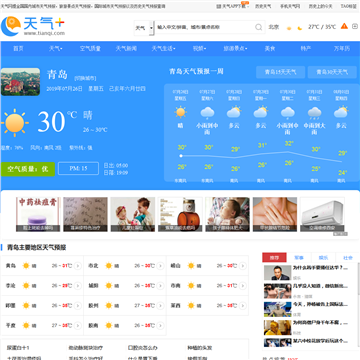Open 美食 in the navigation bar

[270, 49]
